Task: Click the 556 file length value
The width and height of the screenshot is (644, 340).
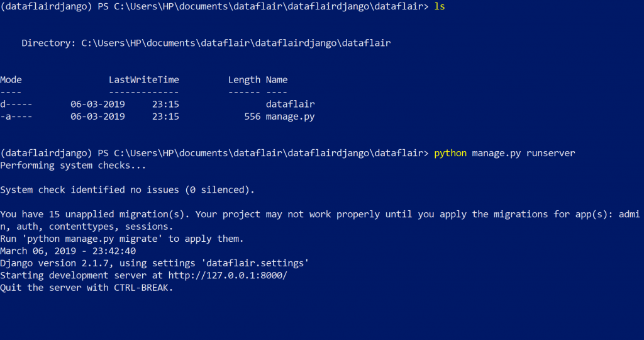Action: 252,116
